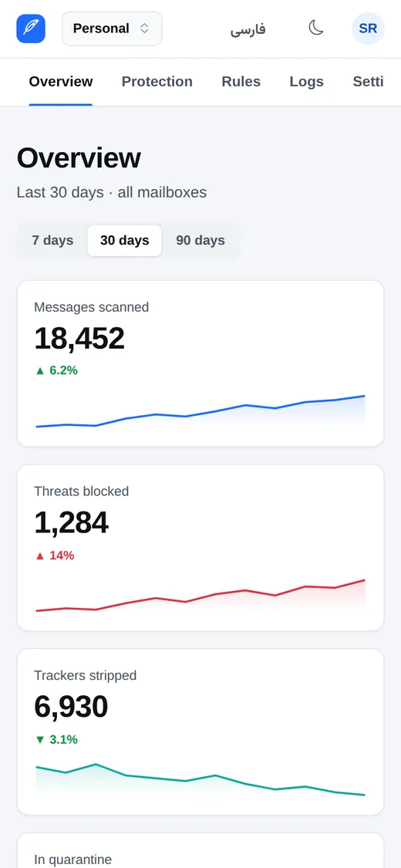Click the 3.1% decrease indicator
The height and width of the screenshot is (868, 401).
(x=56, y=740)
